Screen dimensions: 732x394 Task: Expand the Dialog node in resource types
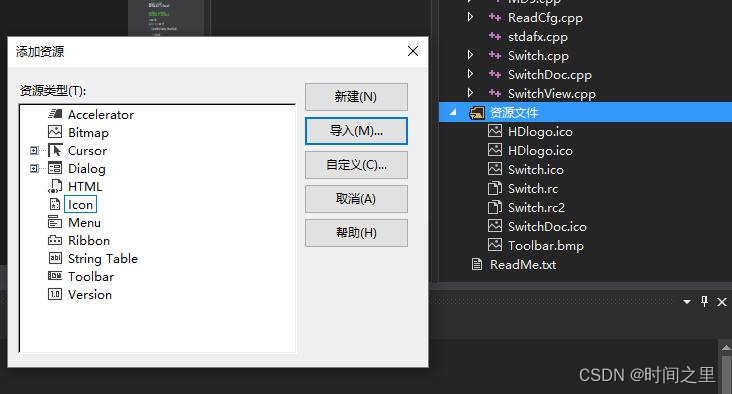tap(34, 168)
